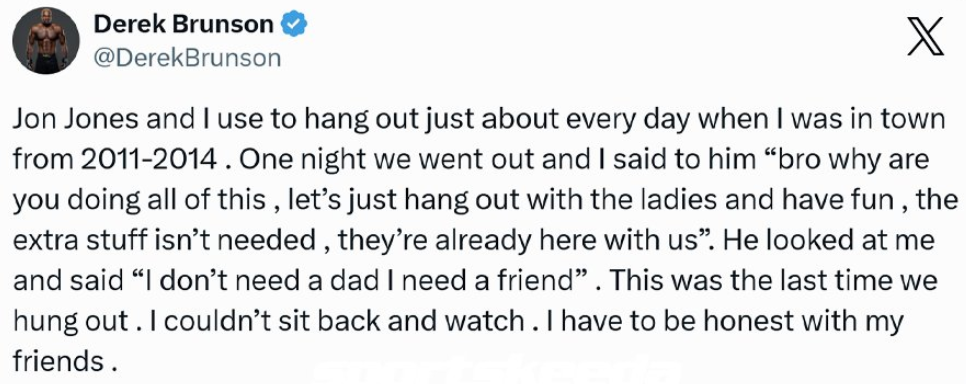
Task: Click "This was the last time we" text
Action: click(x=775, y=280)
